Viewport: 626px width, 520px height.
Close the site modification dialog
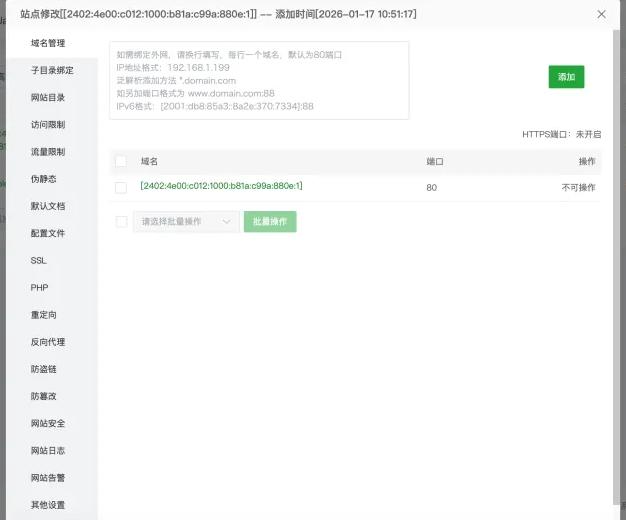click(601, 15)
